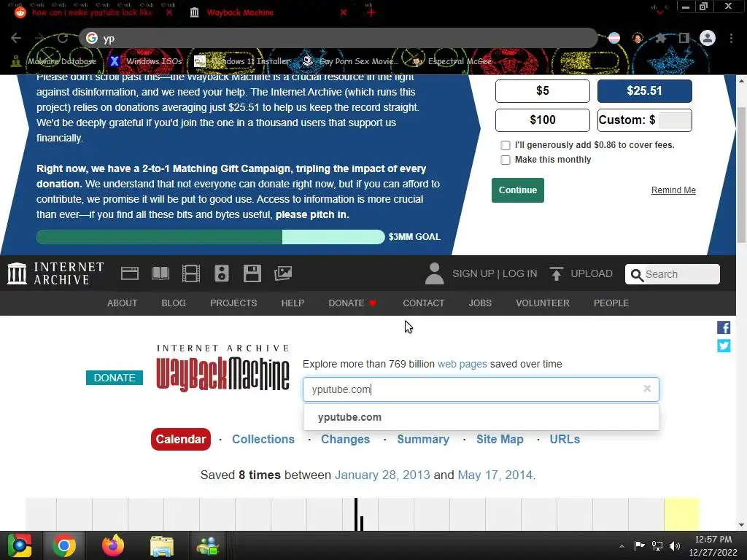Screen dimensions: 747x560
Task: Open Firefox from the taskbar
Action: click(x=113, y=545)
